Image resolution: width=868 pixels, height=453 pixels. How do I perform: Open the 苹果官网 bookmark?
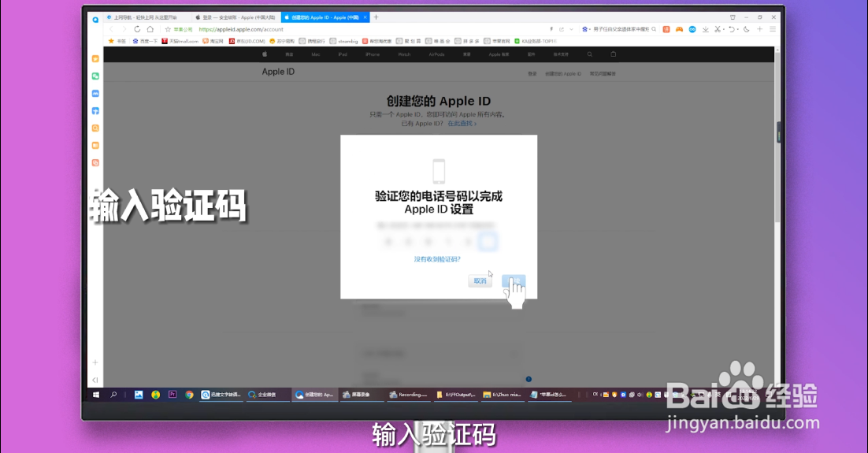coord(497,41)
